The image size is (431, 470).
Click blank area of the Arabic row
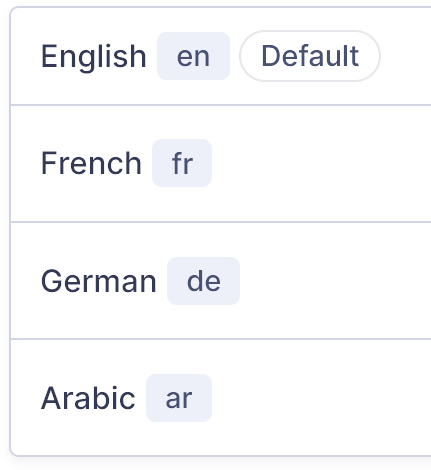(320, 398)
